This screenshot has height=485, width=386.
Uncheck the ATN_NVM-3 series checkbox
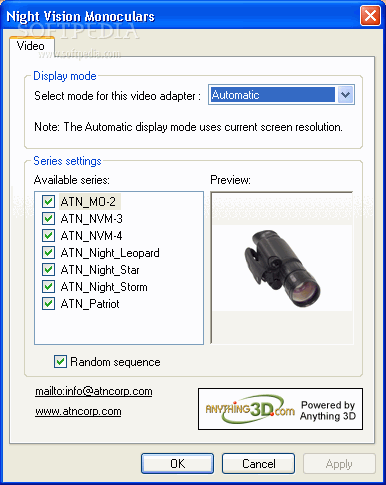(48, 218)
